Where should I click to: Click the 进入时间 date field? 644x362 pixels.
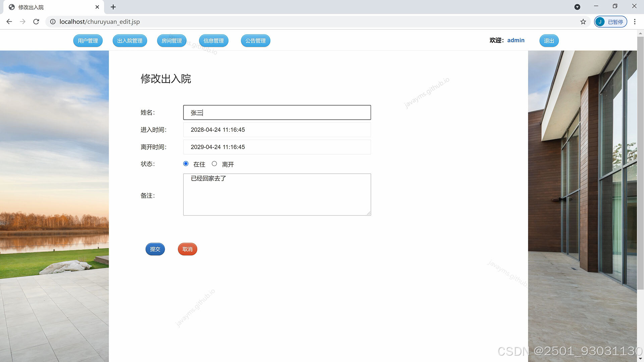pyautogui.click(x=277, y=130)
